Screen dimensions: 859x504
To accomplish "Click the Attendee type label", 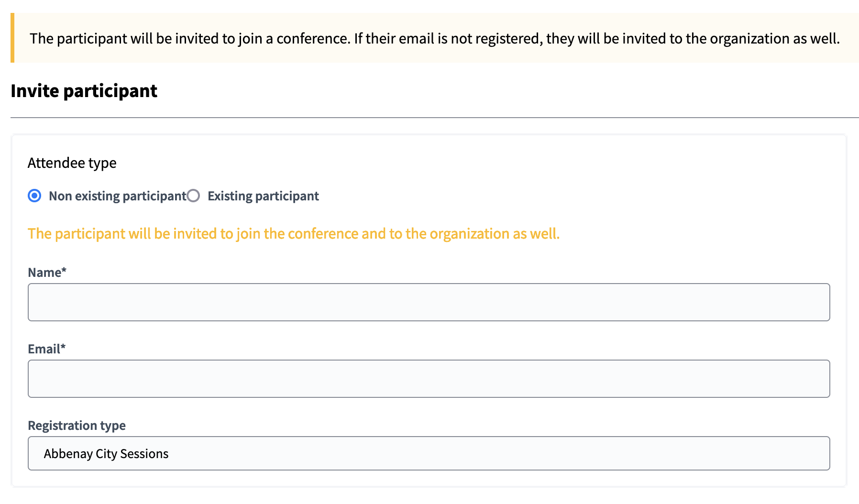I will (72, 163).
